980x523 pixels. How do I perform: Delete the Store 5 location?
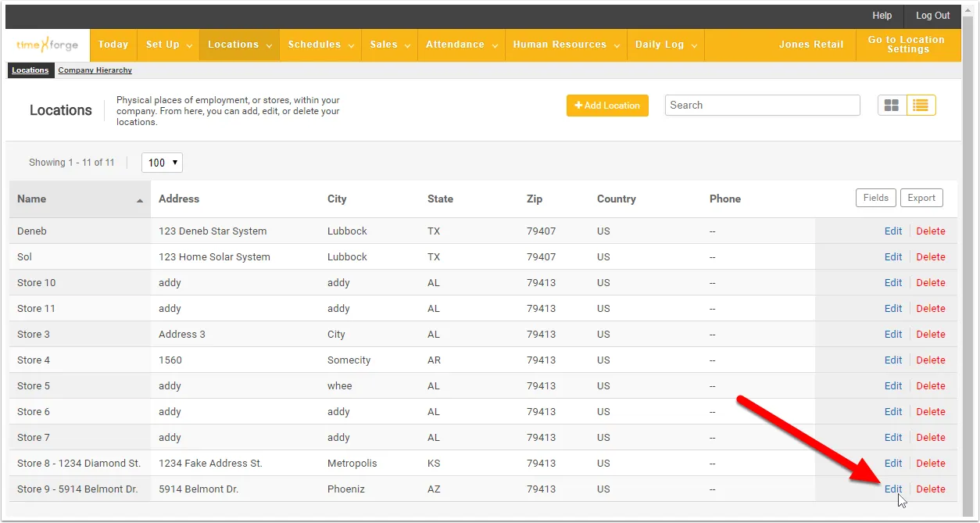tap(931, 386)
